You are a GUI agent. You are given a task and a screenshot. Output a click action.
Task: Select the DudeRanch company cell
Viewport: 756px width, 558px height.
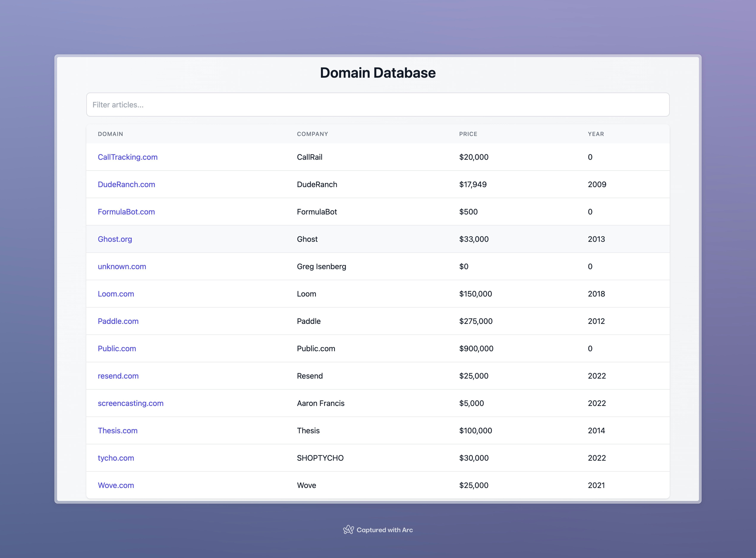click(x=317, y=184)
